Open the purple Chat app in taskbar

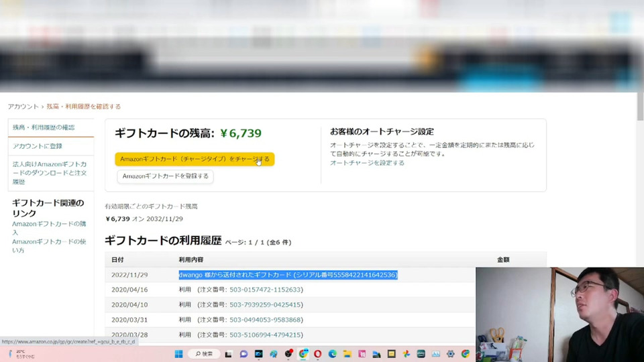[x=244, y=354]
